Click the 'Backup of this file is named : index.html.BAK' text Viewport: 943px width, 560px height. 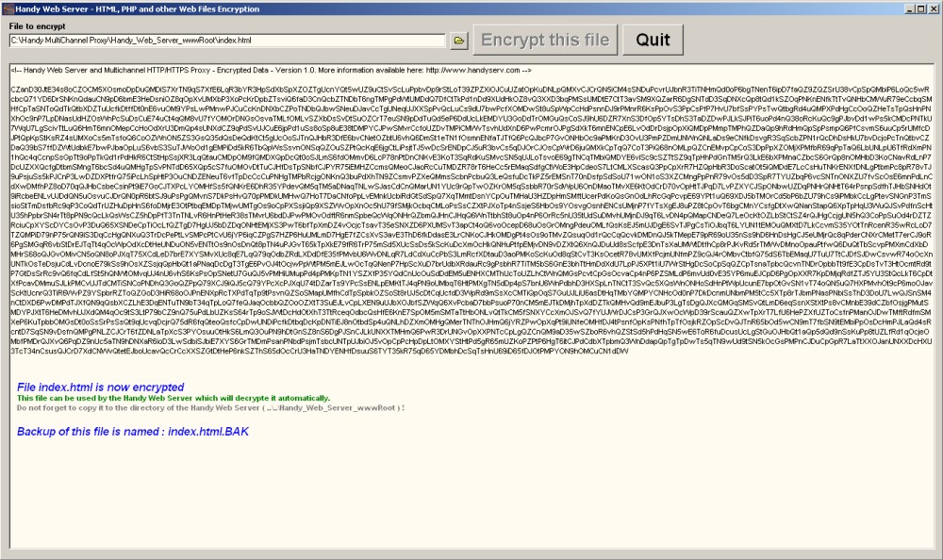[x=133, y=431]
